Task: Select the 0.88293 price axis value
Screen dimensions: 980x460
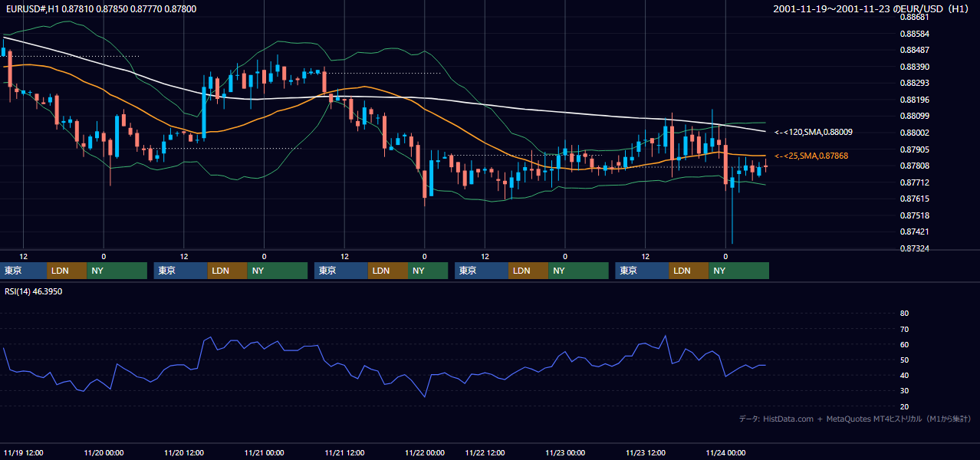Action: 914,83
